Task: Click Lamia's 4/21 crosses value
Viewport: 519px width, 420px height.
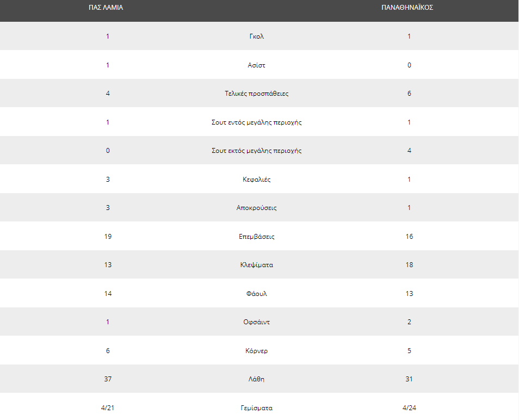Action: click(x=108, y=408)
